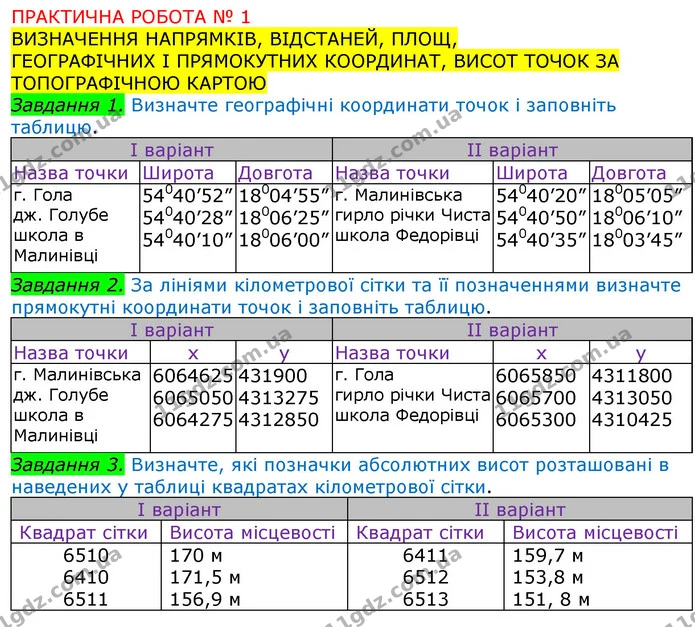Click 'Висота місцевості' header under І варіант

pos(253,533)
